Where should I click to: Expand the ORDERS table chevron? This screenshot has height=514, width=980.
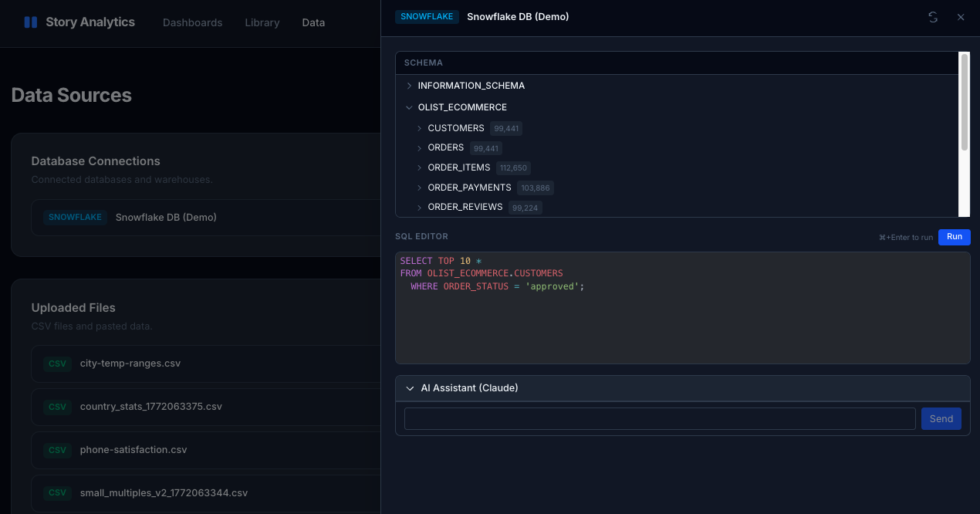pos(420,147)
